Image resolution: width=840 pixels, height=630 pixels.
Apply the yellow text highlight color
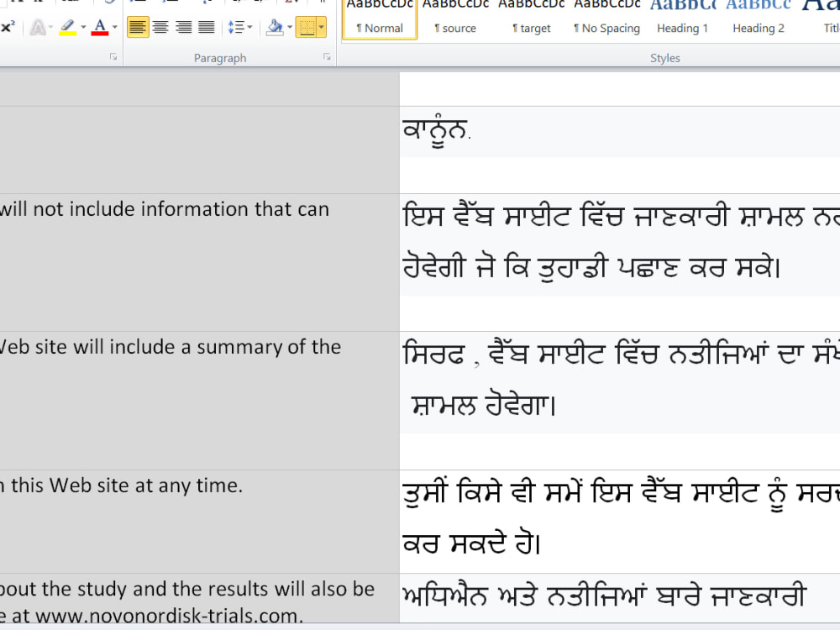pos(68,27)
